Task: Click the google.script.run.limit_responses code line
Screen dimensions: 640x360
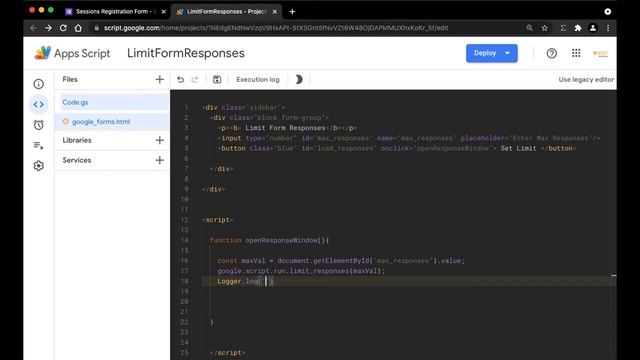Action: 301,271
